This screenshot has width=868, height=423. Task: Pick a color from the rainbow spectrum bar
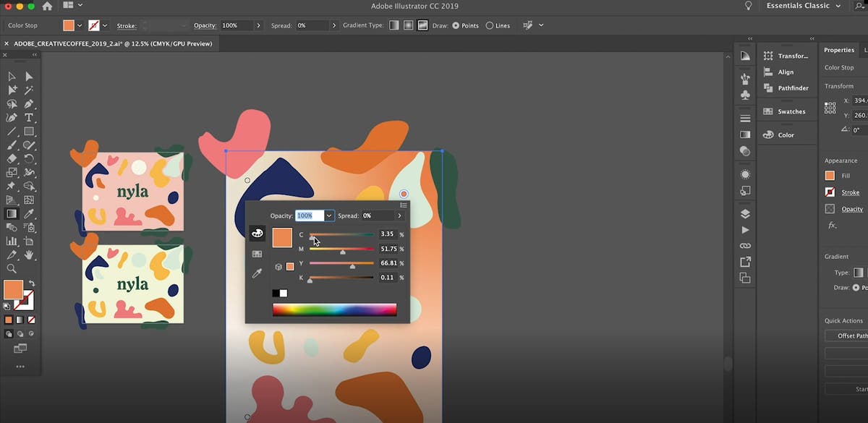(x=335, y=309)
